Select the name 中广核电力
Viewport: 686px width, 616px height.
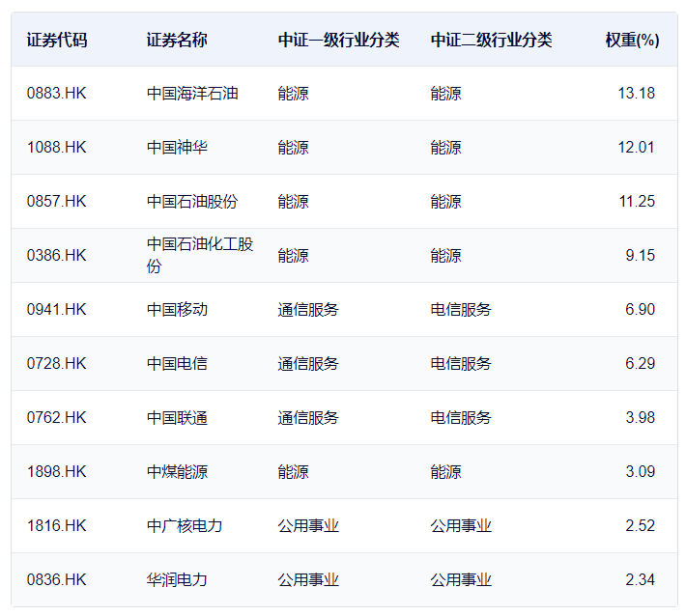(185, 525)
